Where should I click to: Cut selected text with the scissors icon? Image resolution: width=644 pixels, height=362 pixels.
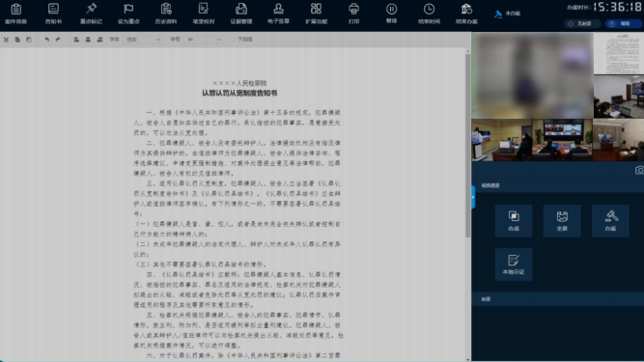pos(6,40)
